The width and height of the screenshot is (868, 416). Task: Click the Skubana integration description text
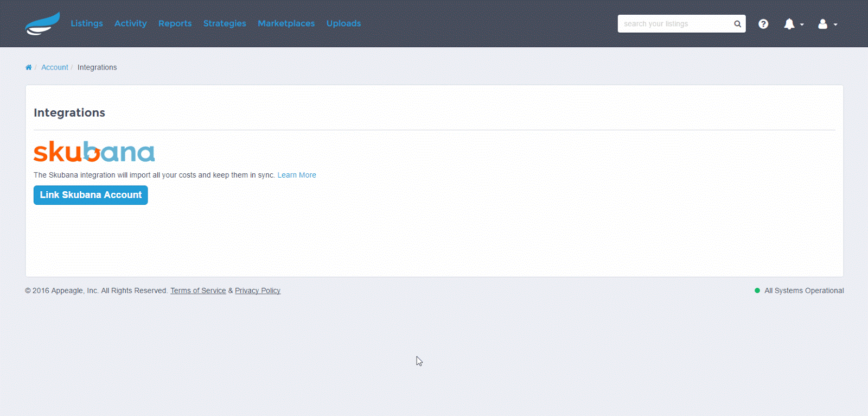pyautogui.click(x=154, y=175)
